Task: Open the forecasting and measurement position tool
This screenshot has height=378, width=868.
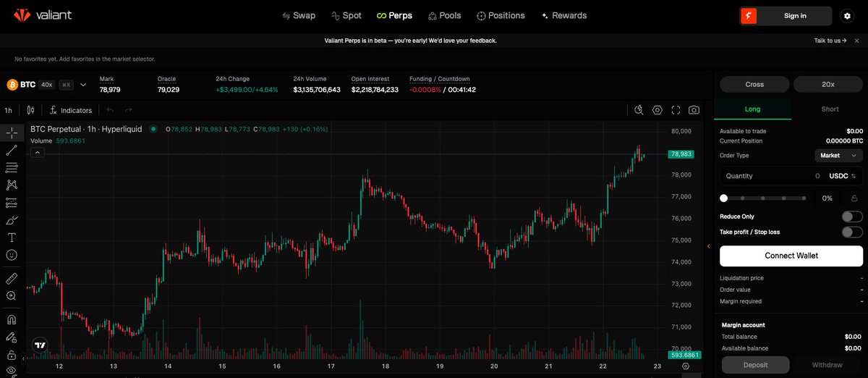Action: coord(12,202)
